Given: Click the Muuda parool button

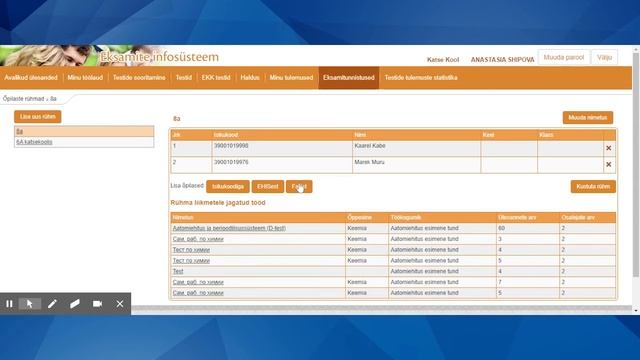Looking at the screenshot, I should coord(564,58).
